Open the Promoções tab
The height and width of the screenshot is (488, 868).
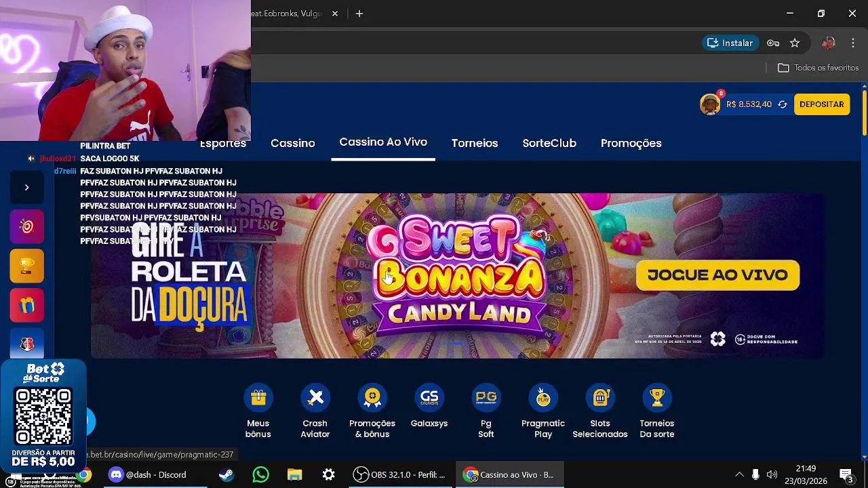(x=631, y=143)
